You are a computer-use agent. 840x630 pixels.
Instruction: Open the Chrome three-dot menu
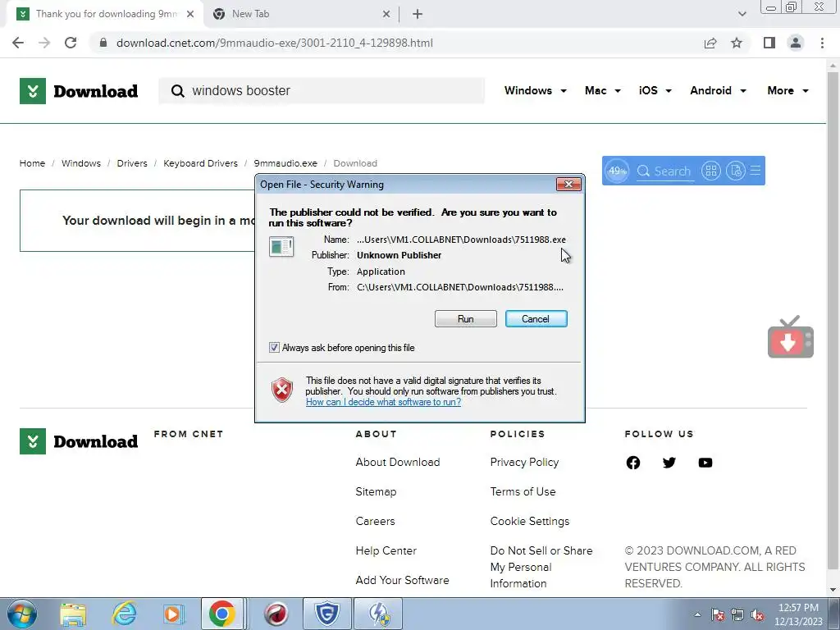(822, 43)
